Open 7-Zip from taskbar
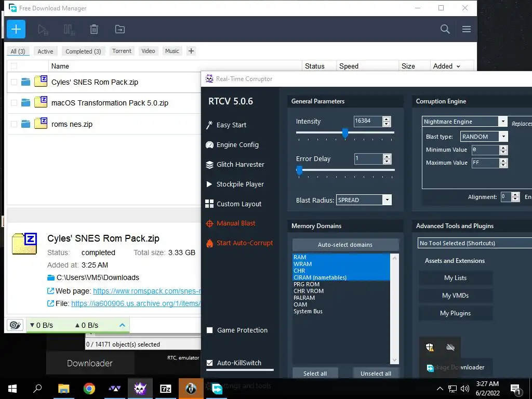This screenshot has height=399, width=532. click(166, 389)
